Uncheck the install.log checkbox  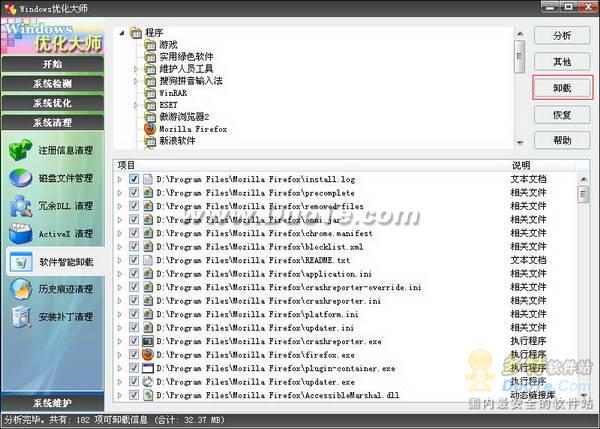point(134,179)
